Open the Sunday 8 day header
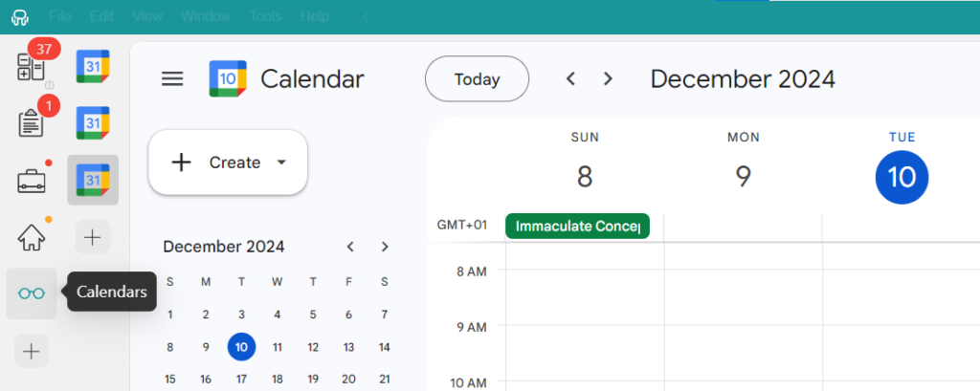This screenshot has width=980, height=391. pyautogui.click(x=585, y=177)
